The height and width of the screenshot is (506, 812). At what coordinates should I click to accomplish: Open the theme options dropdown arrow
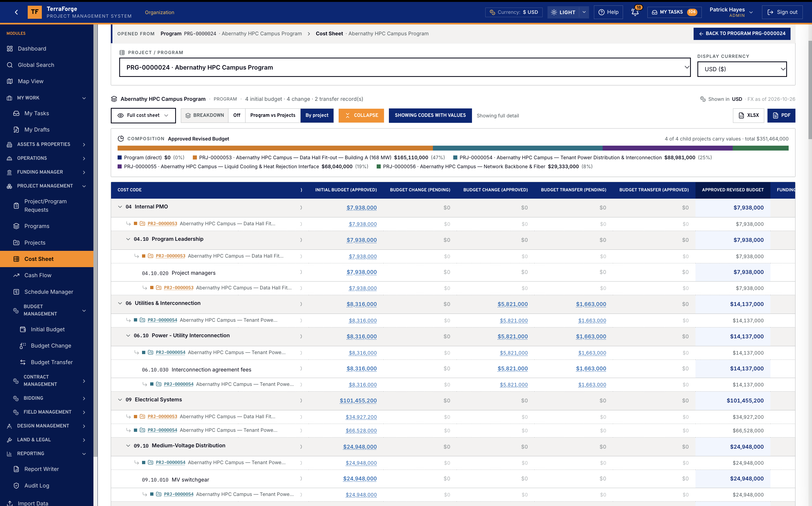584,12
